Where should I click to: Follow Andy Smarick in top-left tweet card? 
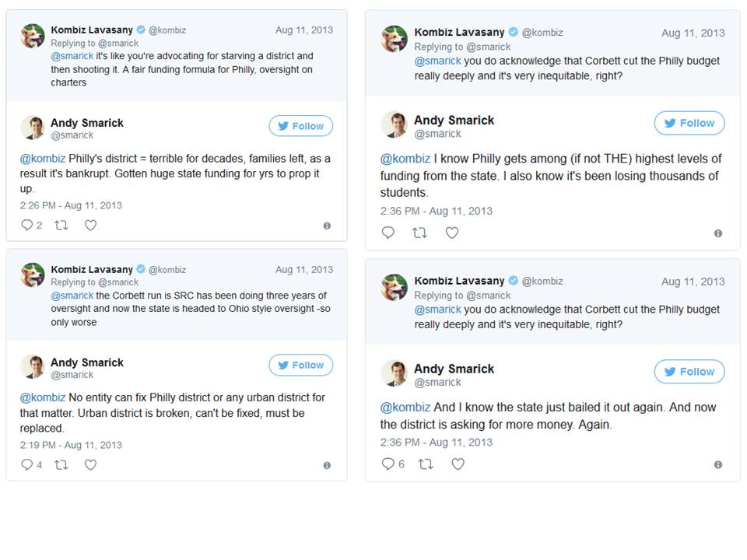pos(300,126)
